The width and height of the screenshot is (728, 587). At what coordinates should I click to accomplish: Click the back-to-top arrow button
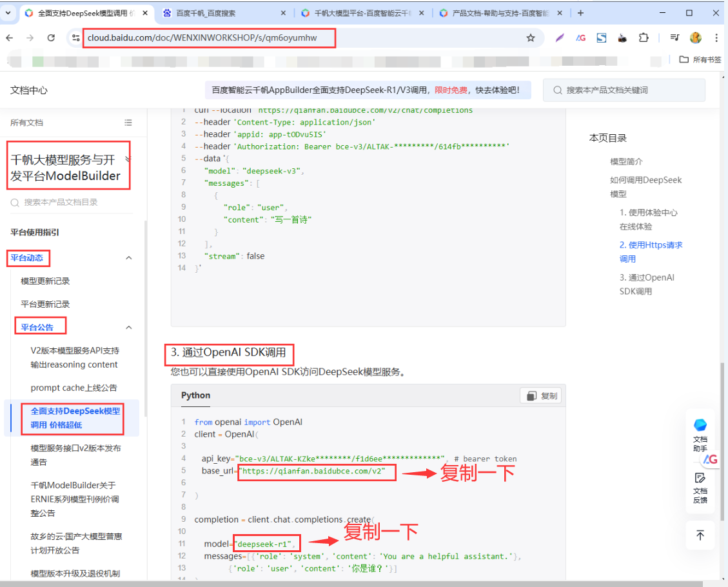[x=700, y=535]
